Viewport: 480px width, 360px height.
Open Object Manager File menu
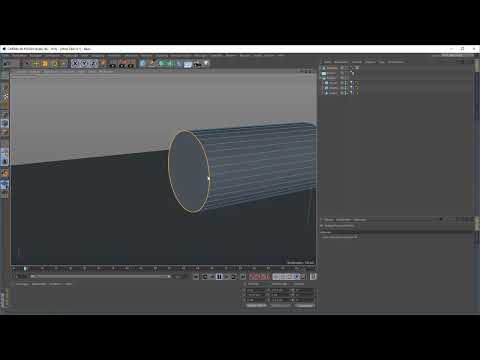pyautogui.click(x=327, y=62)
